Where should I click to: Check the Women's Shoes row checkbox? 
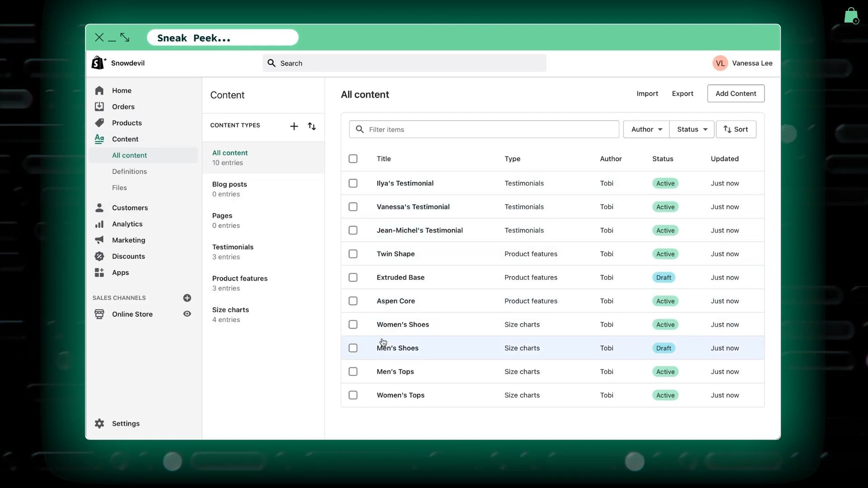[353, 324]
